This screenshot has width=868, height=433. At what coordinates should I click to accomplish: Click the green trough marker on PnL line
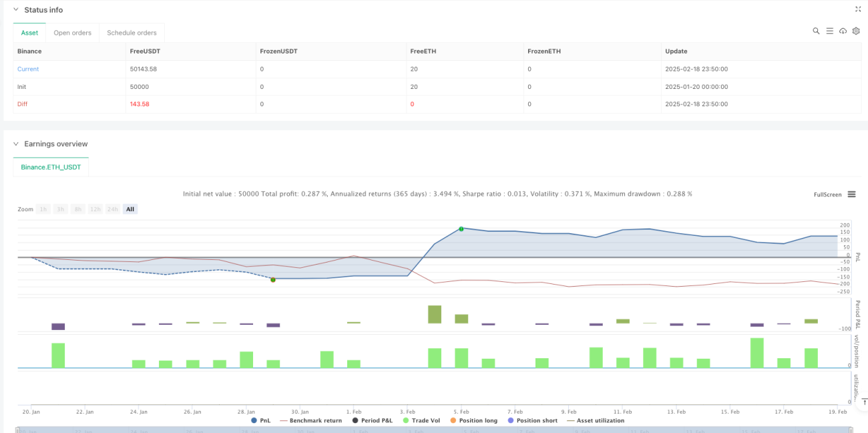click(x=272, y=280)
